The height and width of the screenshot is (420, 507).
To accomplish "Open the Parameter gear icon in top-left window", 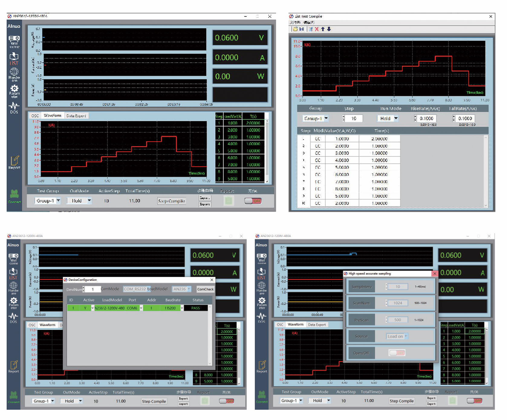I will click(x=14, y=91).
